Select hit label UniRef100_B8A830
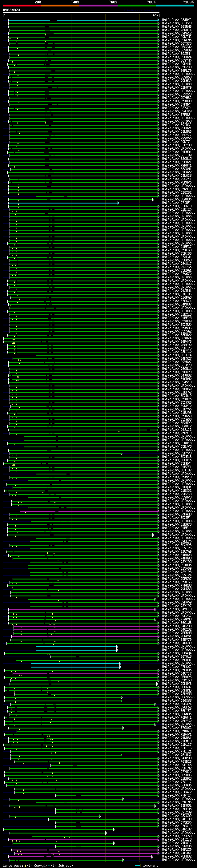The image size is (197, 868). point(177,200)
